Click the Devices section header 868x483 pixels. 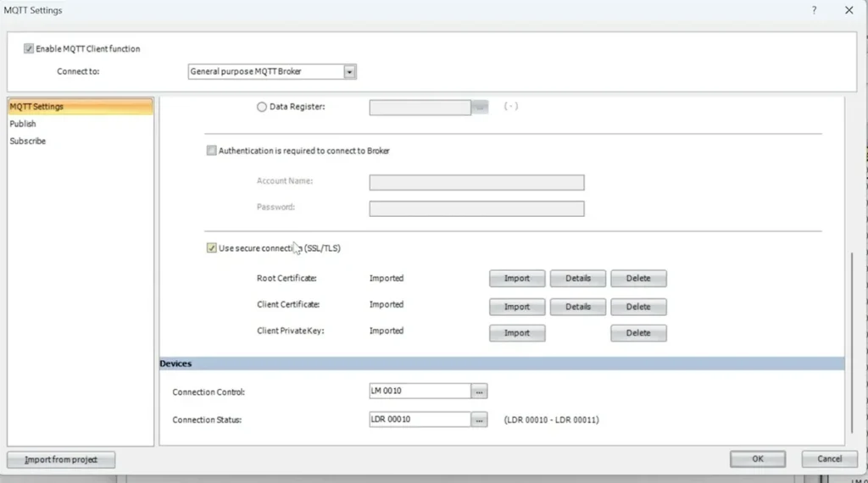coord(502,364)
